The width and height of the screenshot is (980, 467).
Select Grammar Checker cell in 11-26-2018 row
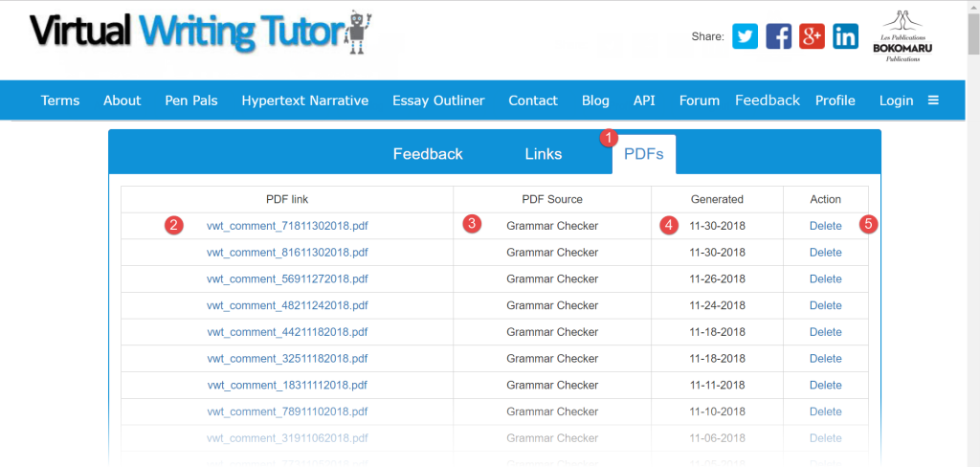(552, 278)
